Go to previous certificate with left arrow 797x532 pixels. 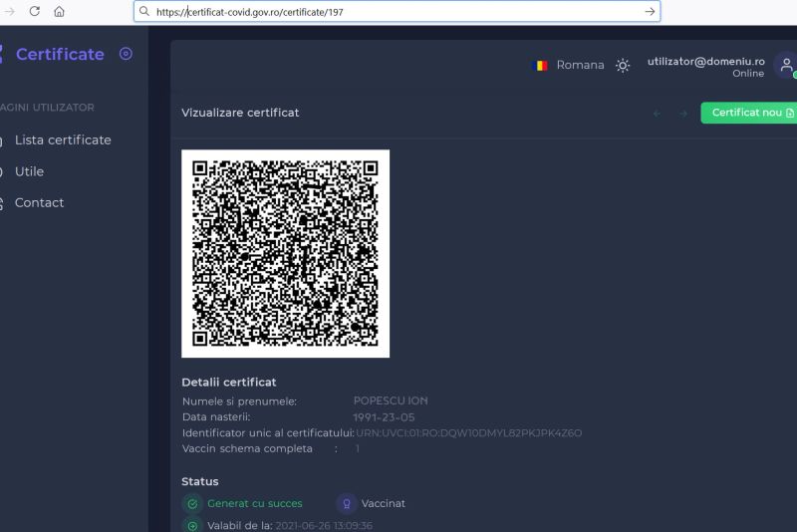point(657,114)
